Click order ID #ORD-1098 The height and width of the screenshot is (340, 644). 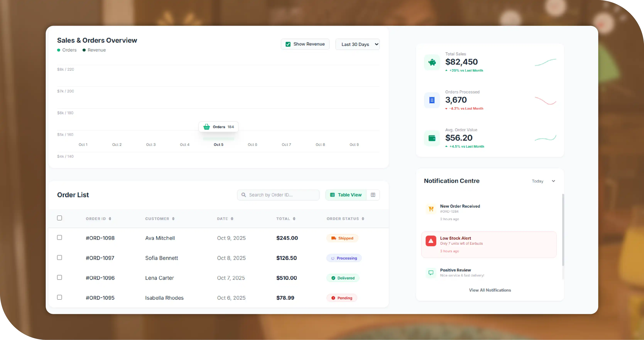[100, 238]
